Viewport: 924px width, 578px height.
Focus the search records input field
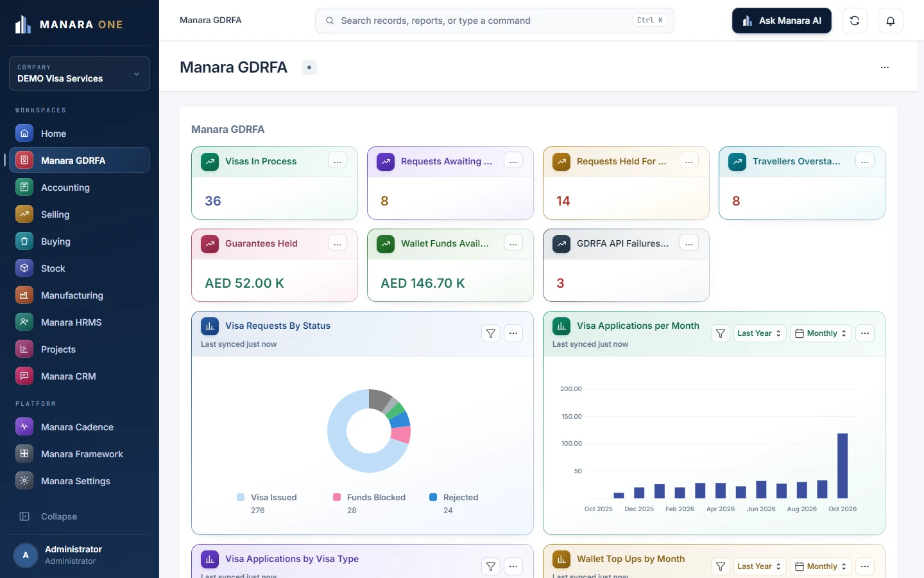coord(494,21)
